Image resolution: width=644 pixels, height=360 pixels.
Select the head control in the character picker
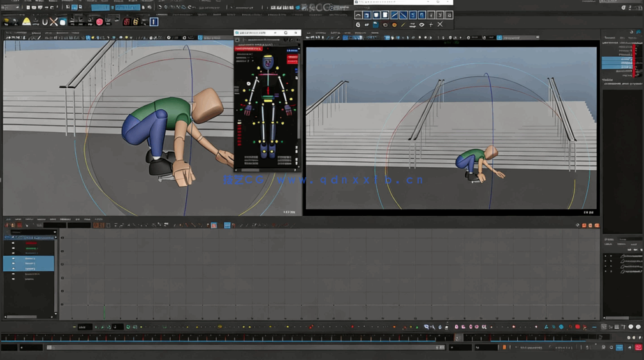point(268,63)
